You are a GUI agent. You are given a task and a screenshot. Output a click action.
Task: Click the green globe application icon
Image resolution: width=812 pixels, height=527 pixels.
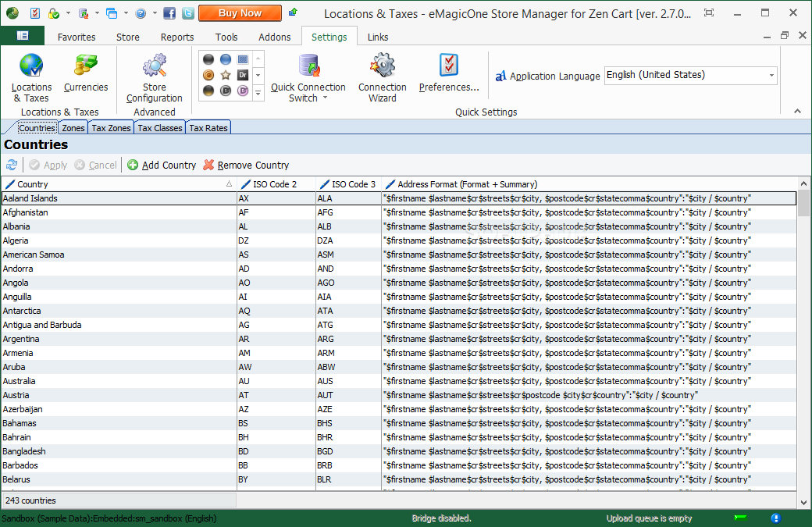pos(12,13)
